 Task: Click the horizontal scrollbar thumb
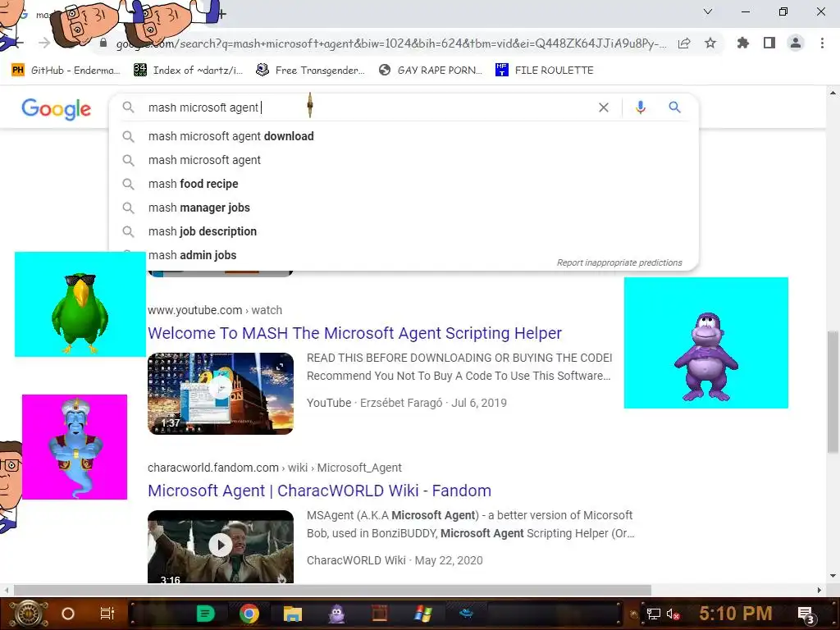(x=332, y=591)
